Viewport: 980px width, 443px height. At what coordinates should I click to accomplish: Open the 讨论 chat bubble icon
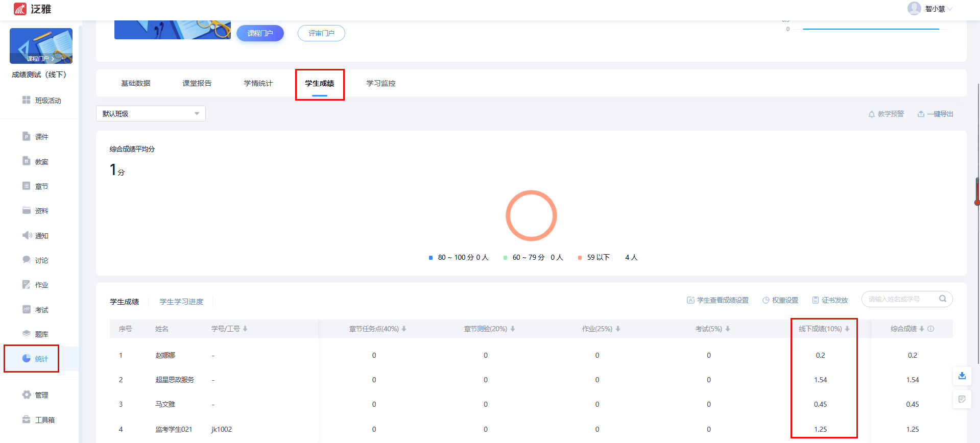pos(27,260)
